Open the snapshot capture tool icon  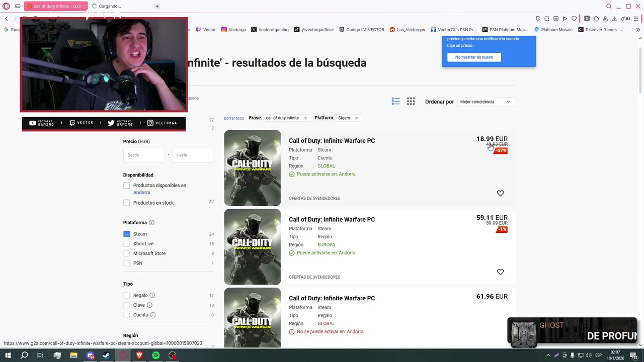tap(547, 19)
